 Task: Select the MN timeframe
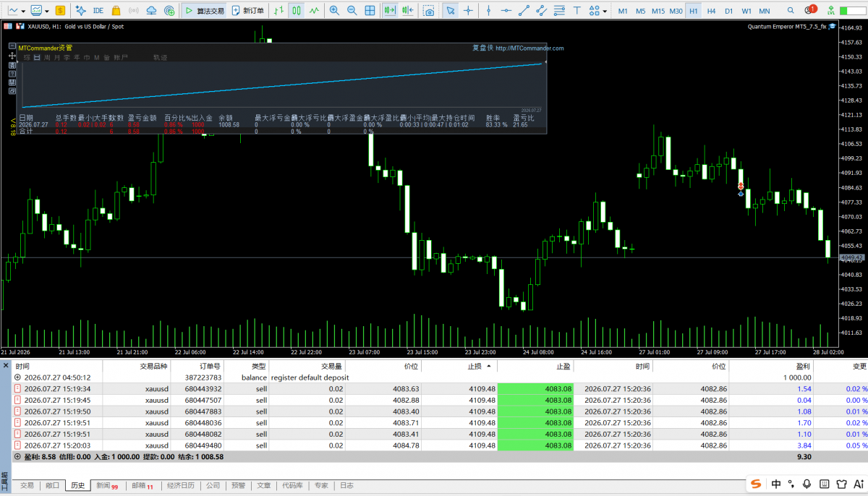[x=765, y=11]
